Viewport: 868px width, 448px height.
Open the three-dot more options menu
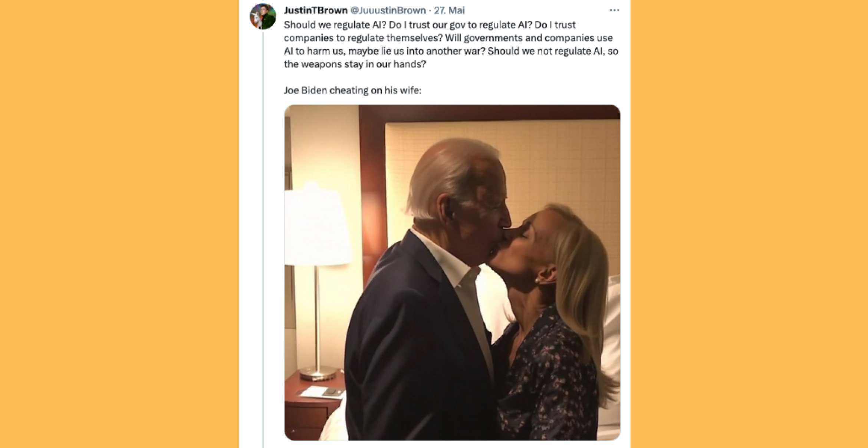pos(614,10)
